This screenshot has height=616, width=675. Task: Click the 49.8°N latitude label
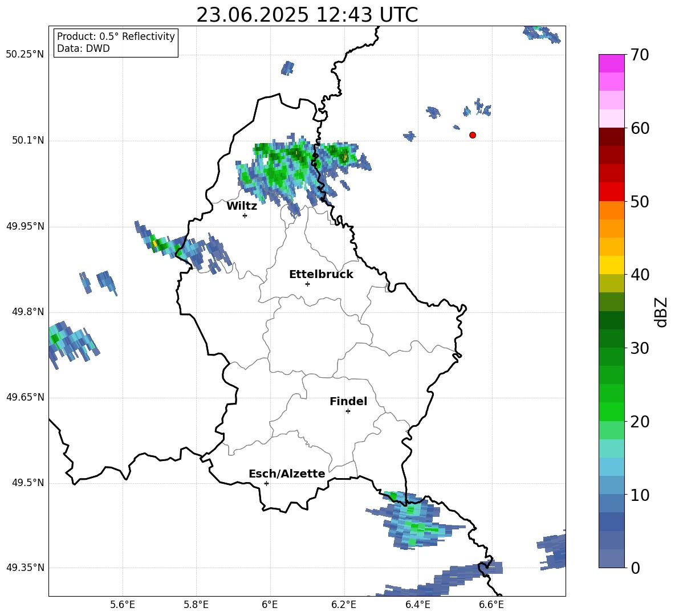27,312
